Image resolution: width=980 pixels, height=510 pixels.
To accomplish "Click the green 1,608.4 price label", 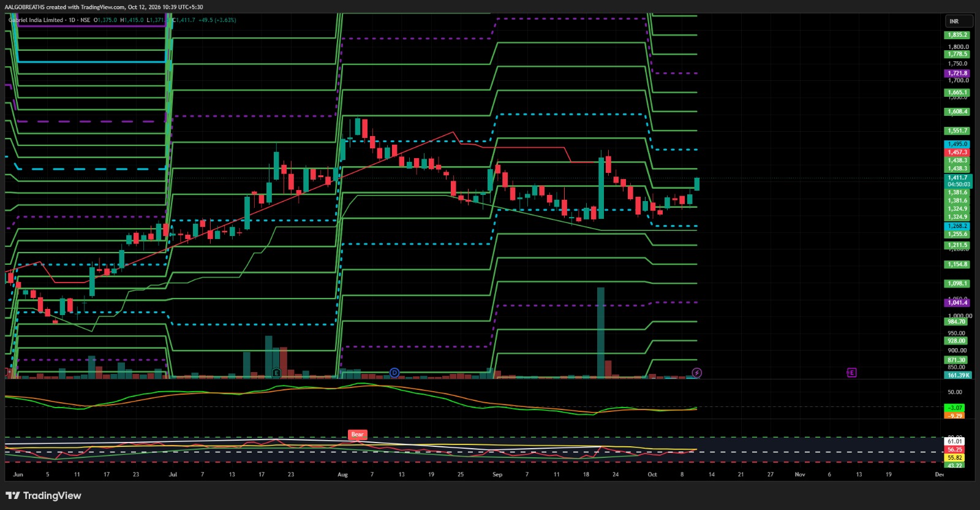I will 958,112.
